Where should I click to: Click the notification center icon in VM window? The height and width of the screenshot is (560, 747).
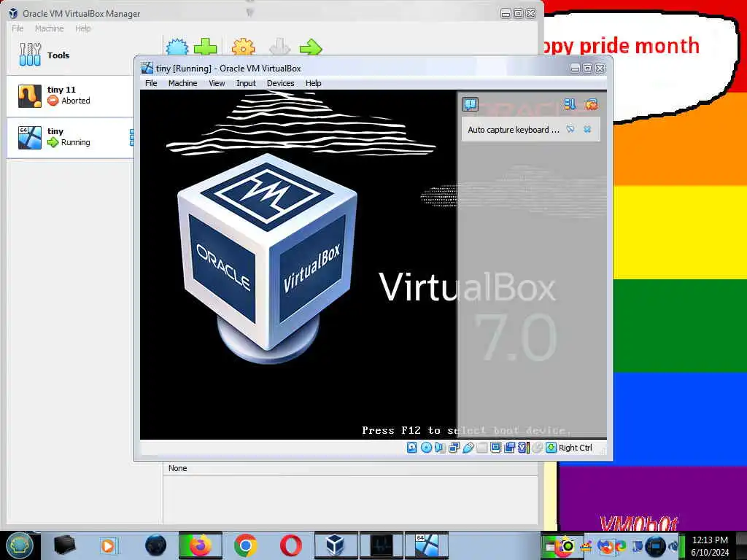point(471,104)
